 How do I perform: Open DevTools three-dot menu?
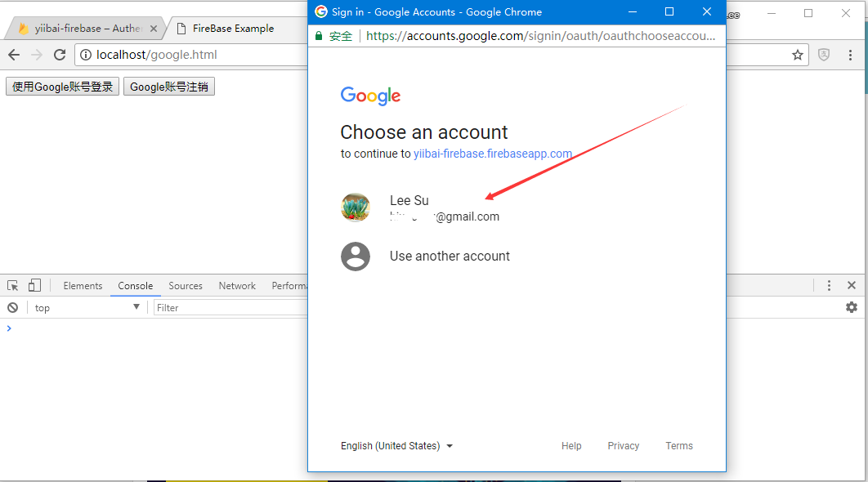829,285
